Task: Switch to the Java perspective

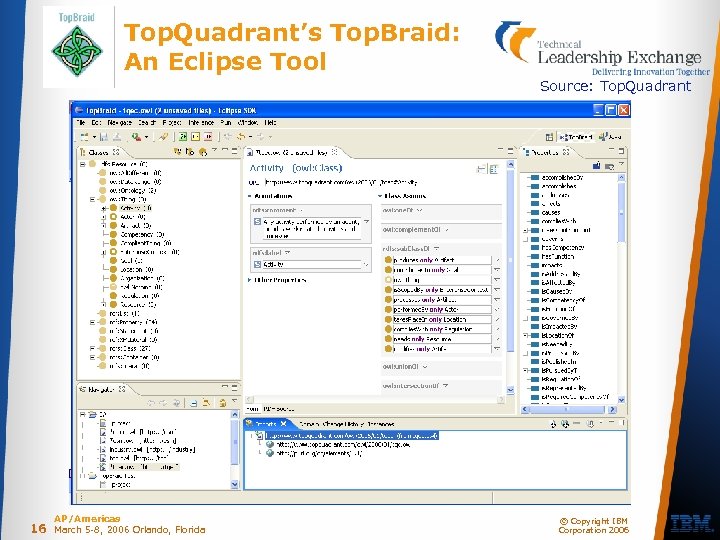Action: click(611, 137)
